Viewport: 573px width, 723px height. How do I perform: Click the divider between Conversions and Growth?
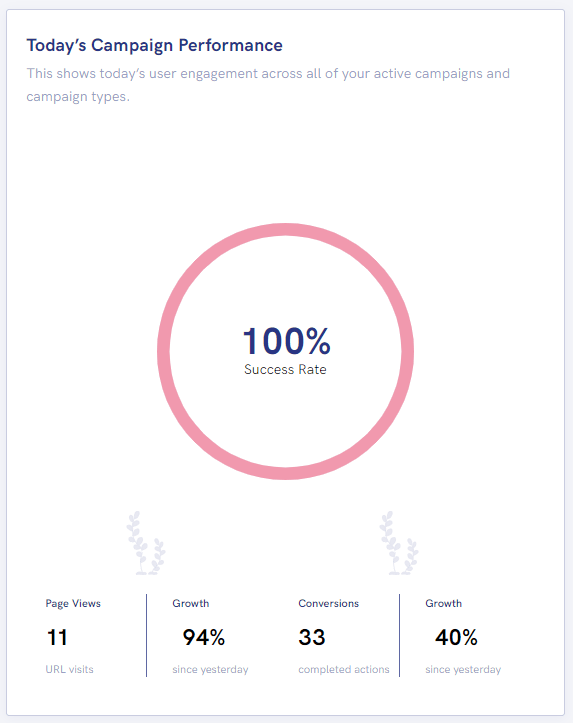coord(399,635)
